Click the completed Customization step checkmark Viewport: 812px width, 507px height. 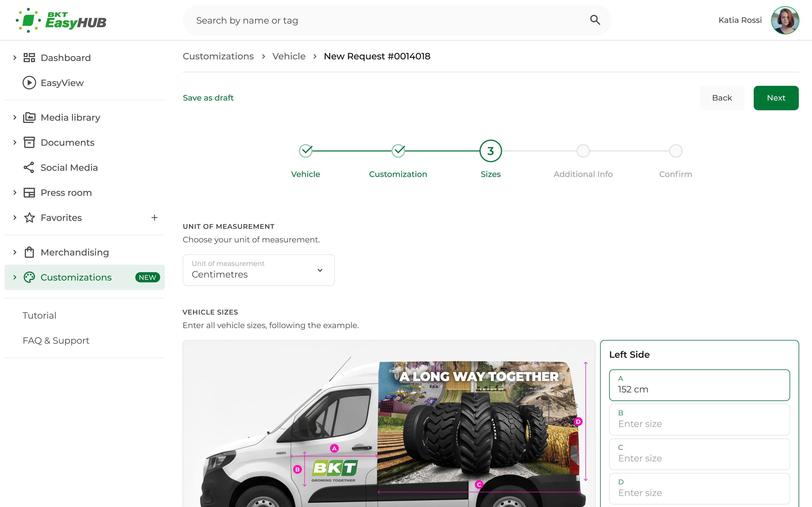pos(398,151)
